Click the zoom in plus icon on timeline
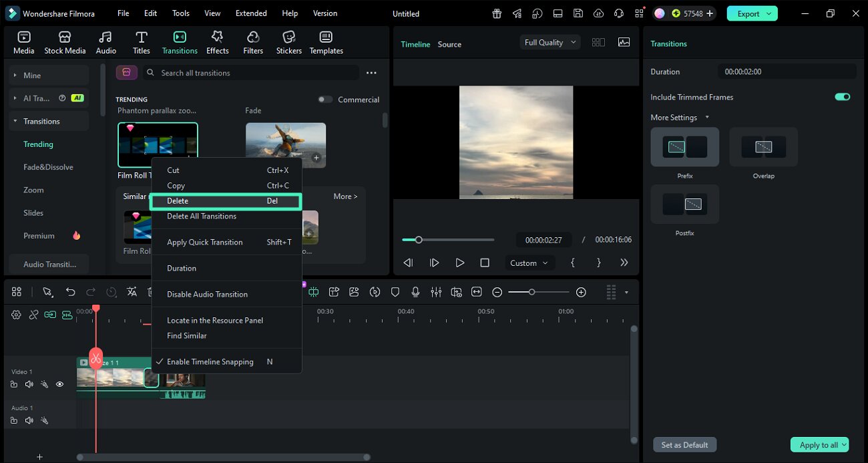868x463 pixels. [x=581, y=292]
